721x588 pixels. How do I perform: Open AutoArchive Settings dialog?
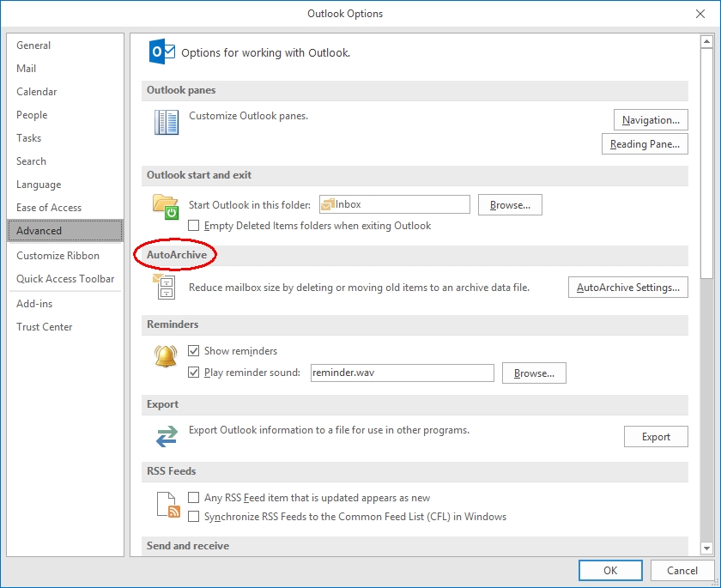[x=627, y=288]
